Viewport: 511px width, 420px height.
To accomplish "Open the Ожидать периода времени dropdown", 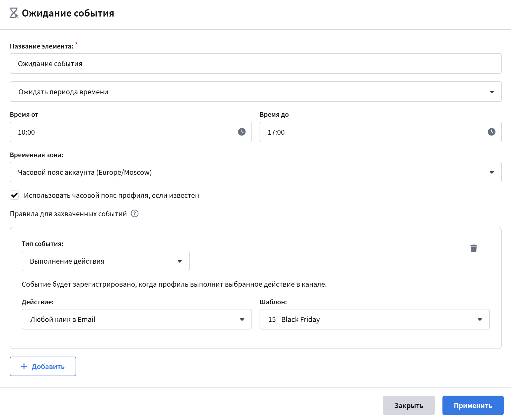I will tap(255, 92).
